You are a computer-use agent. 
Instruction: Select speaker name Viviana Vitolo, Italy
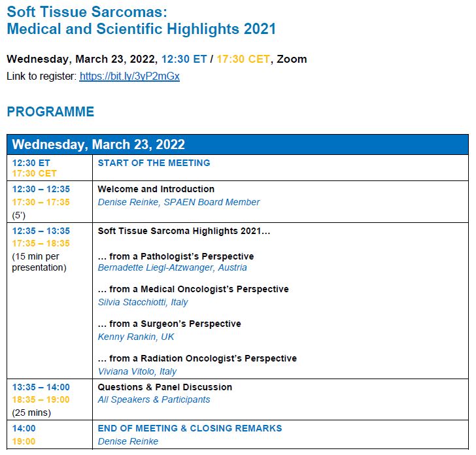[x=137, y=371]
